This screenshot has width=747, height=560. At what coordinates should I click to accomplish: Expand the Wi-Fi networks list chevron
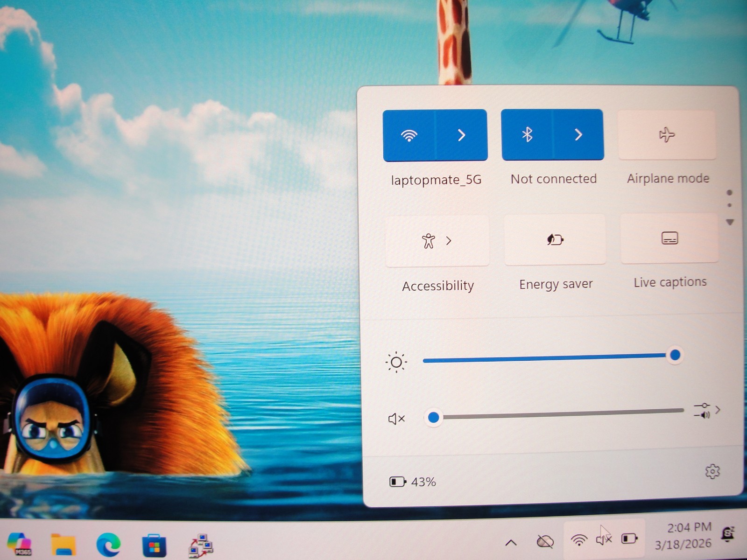click(x=461, y=135)
